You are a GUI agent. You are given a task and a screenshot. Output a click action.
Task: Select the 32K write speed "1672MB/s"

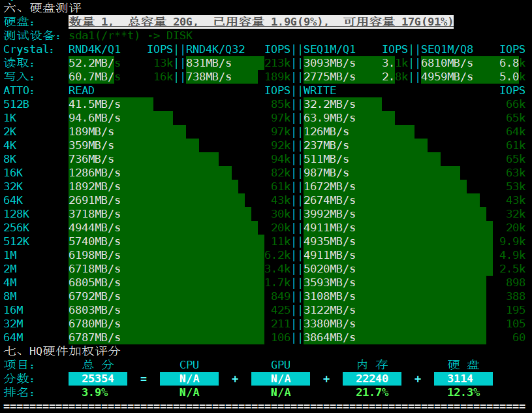330,186
